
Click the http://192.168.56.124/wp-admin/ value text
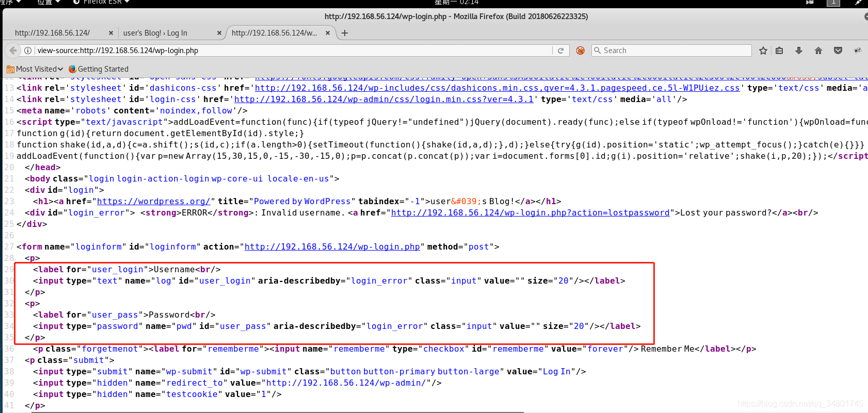point(346,383)
